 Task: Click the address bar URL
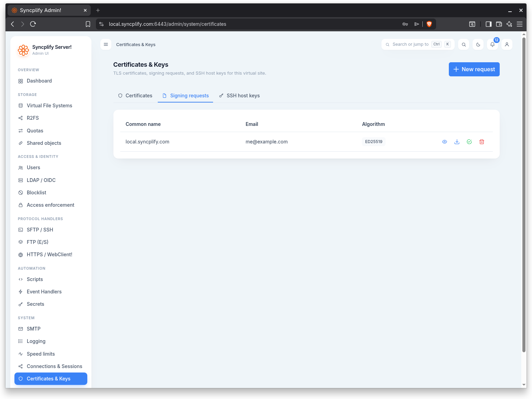tap(167, 24)
